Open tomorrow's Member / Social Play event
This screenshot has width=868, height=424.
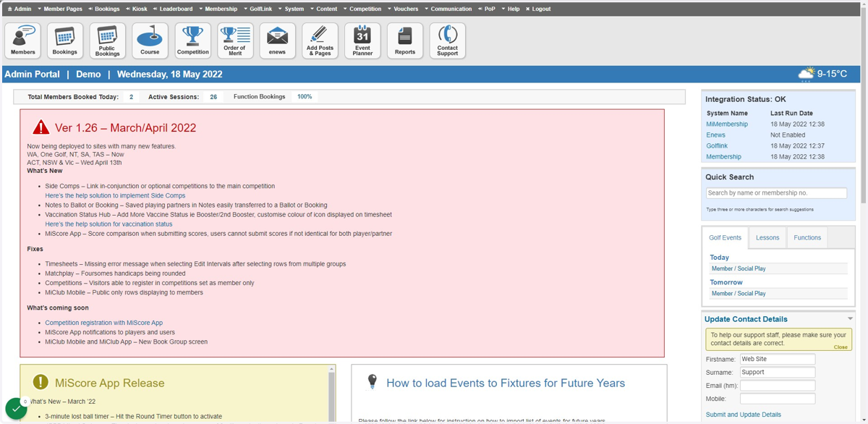tap(739, 293)
